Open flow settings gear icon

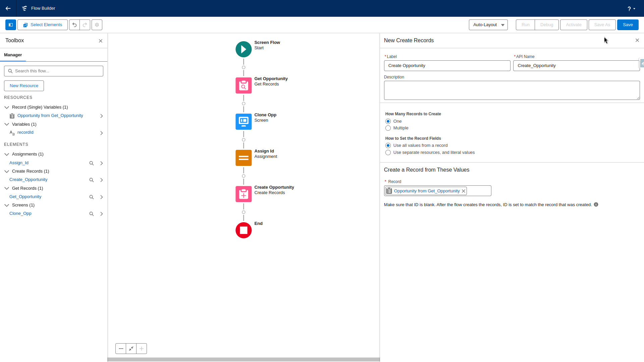pyautogui.click(x=97, y=25)
